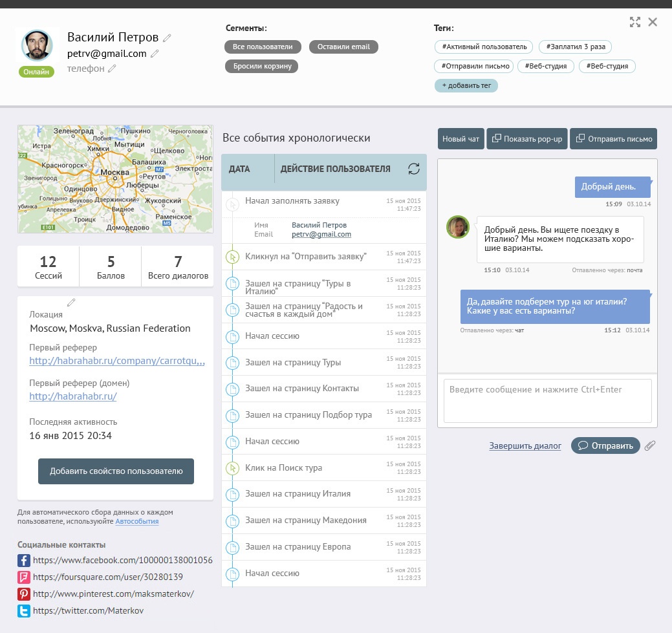Open the Moscow map thumbnail
Viewport: 672px width, 633px height.
[115, 179]
